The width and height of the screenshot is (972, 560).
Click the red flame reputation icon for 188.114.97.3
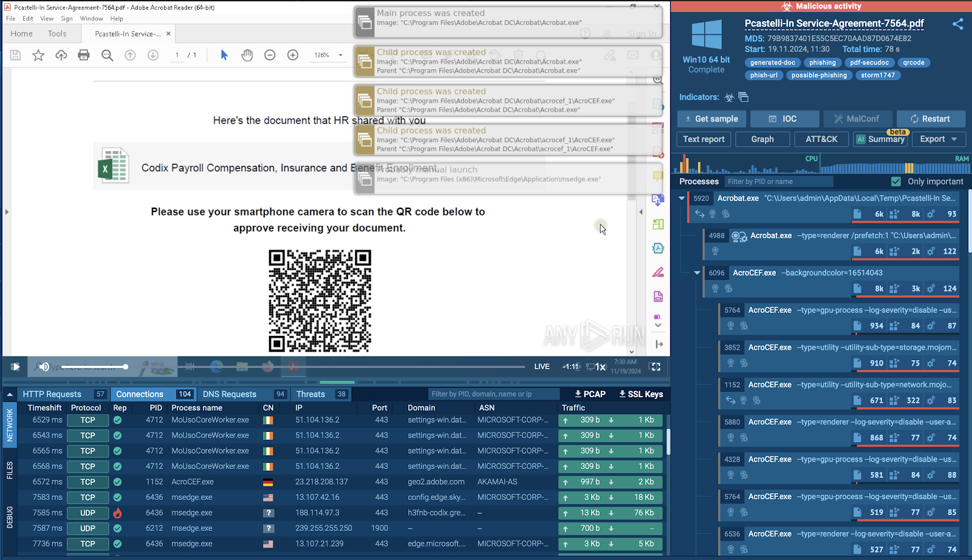117,513
